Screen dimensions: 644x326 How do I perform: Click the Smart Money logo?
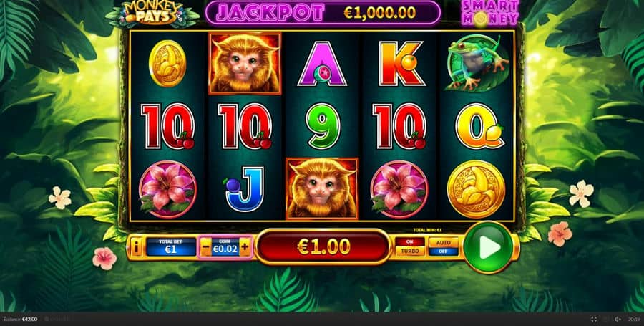(490, 12)
